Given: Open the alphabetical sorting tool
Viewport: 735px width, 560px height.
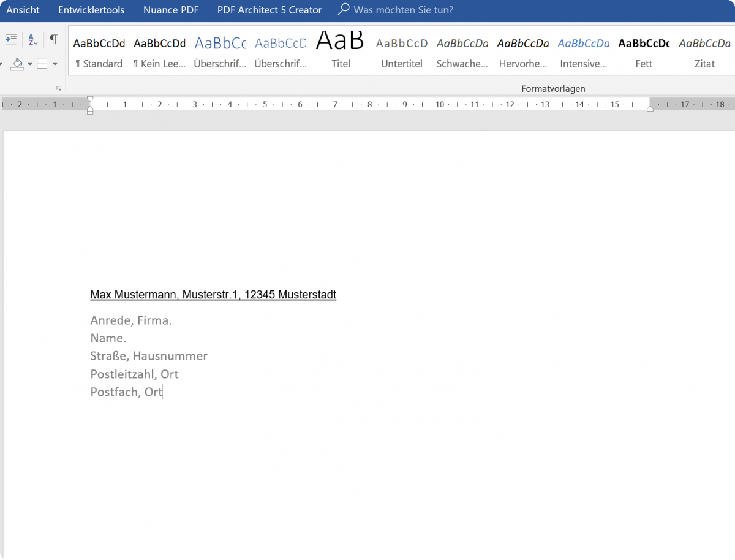Looking at the screenshot, I should point(32,39).
